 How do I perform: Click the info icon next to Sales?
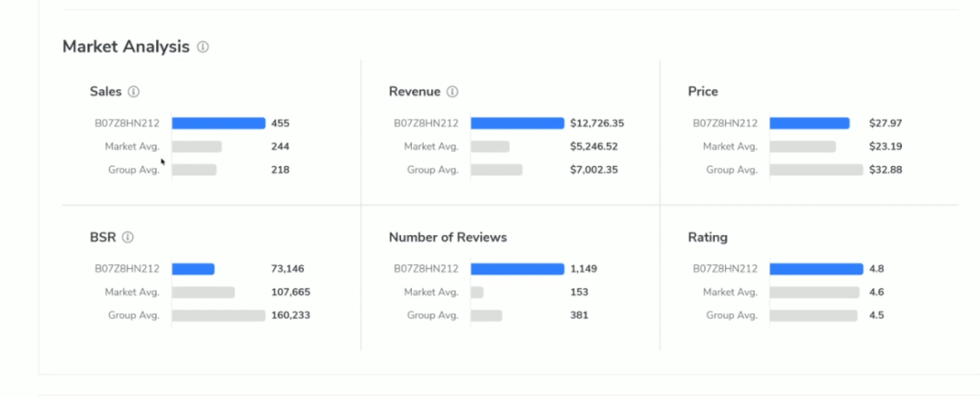coord(133,92)
